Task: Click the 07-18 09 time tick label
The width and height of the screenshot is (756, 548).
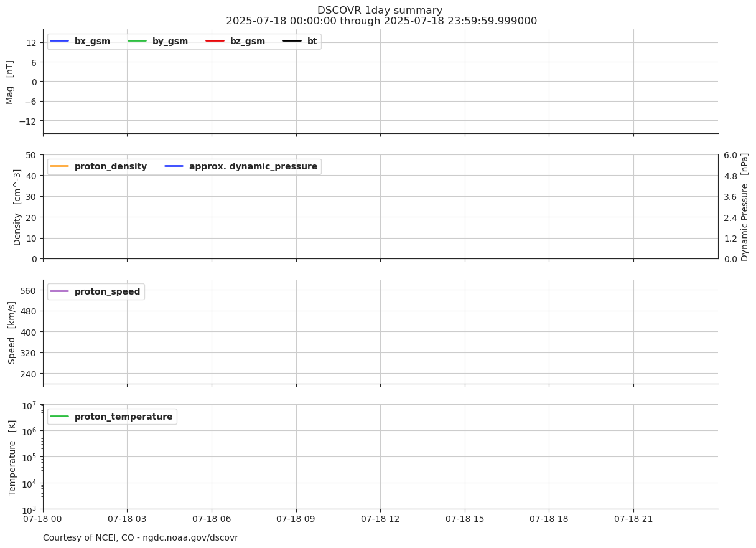Action: (x=296, y=519)
